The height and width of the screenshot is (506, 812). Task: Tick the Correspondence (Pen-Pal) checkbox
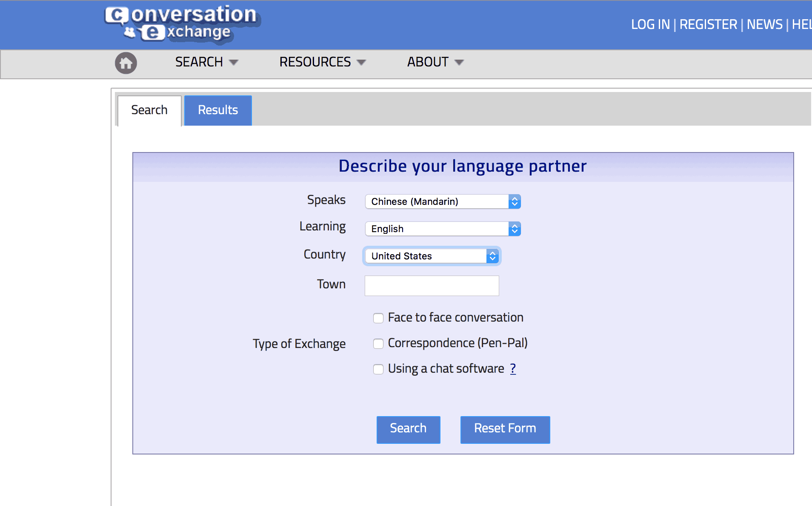(378, 344)
